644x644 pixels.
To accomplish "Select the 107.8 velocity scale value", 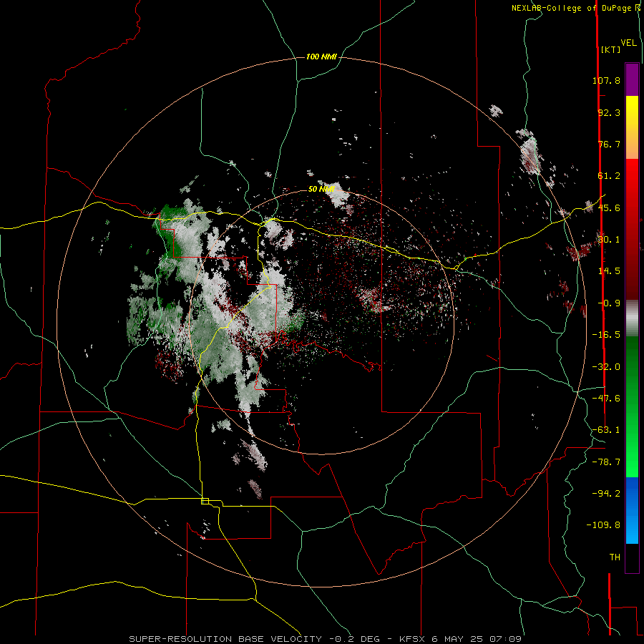I will 606,80.
